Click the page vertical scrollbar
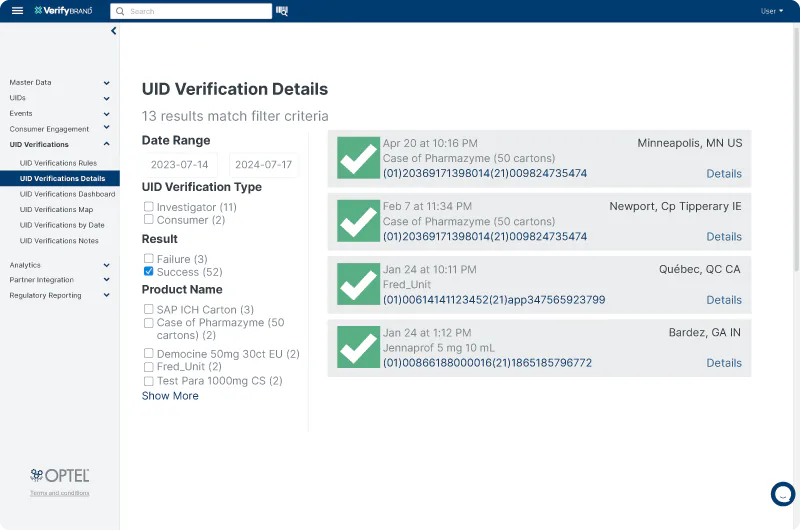This screenshot has height=530, width=800. click(796, 148)
